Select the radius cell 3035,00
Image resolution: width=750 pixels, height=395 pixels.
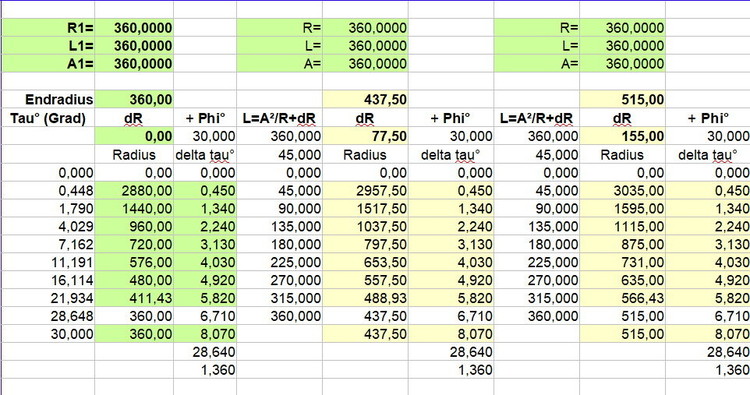click(622, 190)
